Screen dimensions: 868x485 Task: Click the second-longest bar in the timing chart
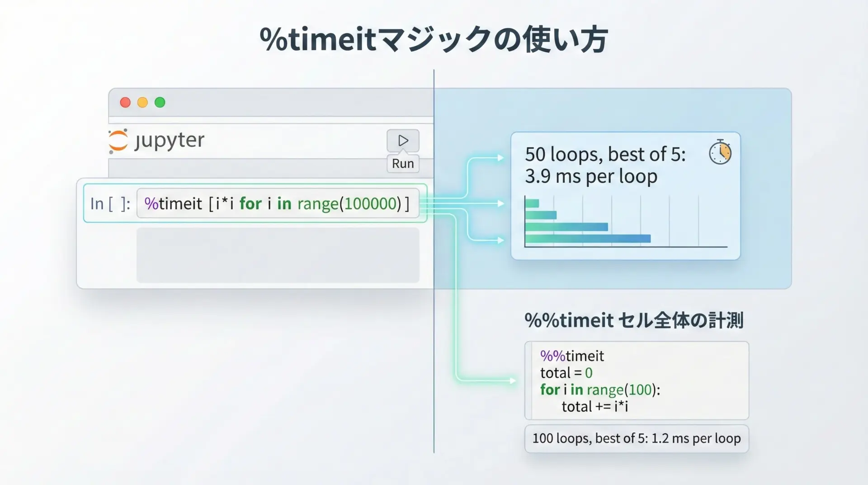coord(566,227)
